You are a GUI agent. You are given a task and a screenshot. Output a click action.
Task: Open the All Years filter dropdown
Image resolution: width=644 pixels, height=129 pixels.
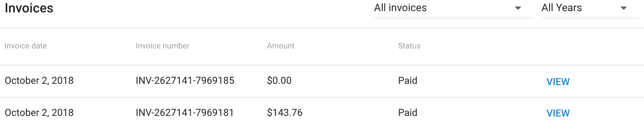590,8
